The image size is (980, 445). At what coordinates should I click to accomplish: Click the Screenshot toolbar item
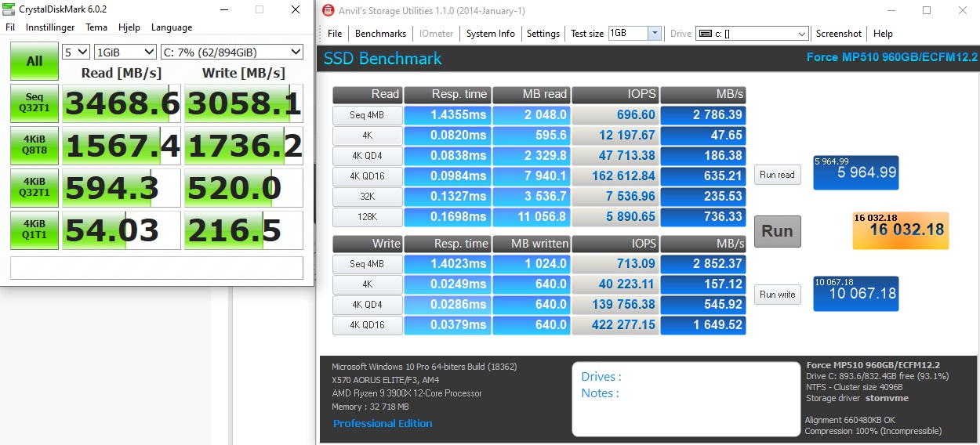point(839,34)
